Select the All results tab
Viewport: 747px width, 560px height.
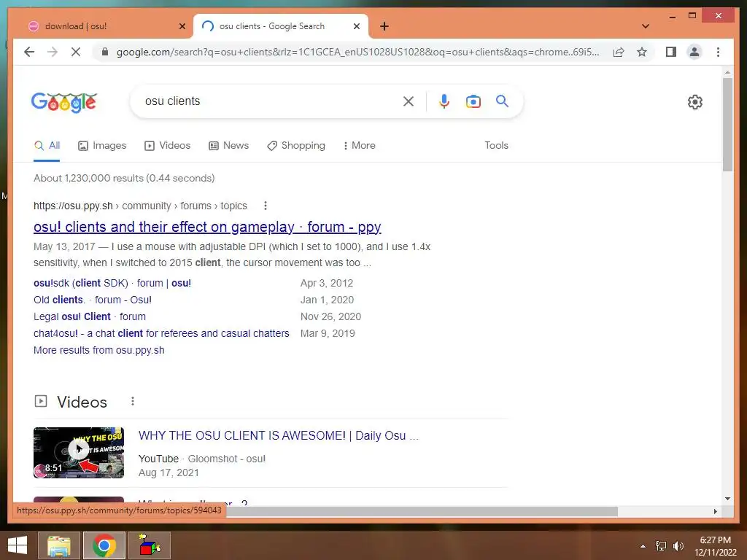click(x=47, y=146)
